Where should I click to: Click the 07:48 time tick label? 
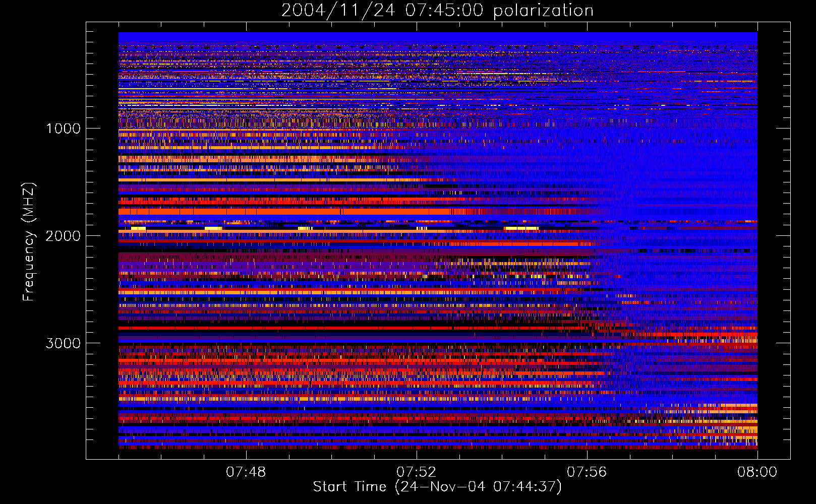[x=246, y=472]
